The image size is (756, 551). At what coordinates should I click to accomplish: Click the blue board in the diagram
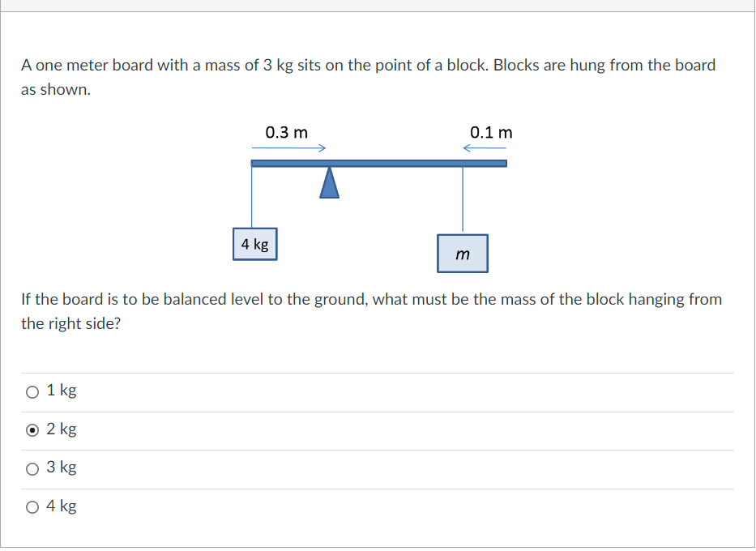378,163
